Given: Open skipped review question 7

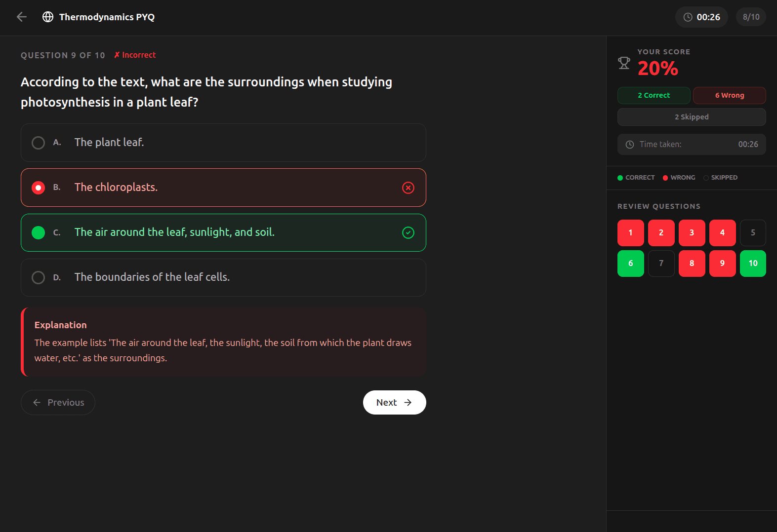Looking at the screenshot, I should tap(661, 264).
